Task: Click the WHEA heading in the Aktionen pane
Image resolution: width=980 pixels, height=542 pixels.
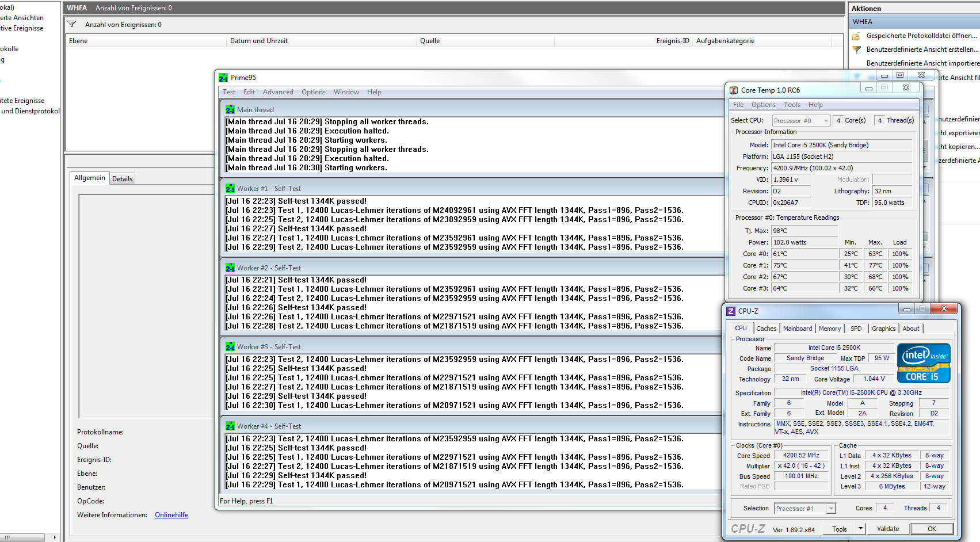Action: [x=914, y=22]
